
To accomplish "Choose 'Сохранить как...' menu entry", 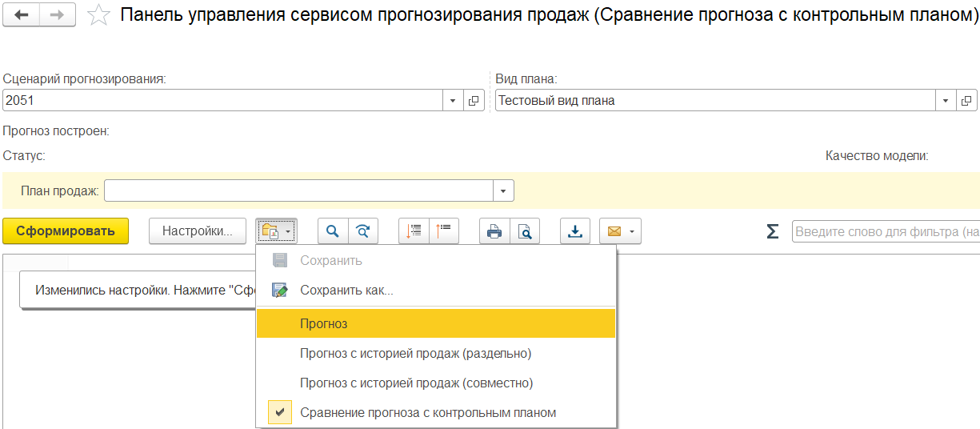I will (x=346, y=290).
